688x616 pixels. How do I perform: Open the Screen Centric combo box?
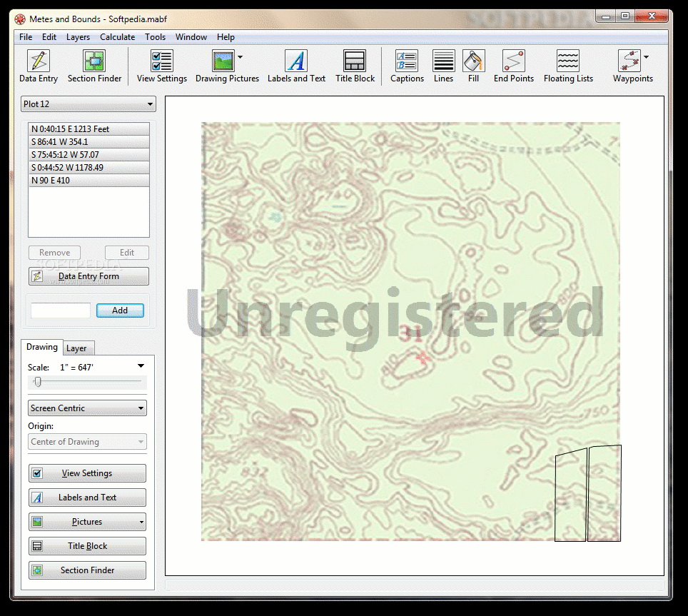click(x=87, y=408)
